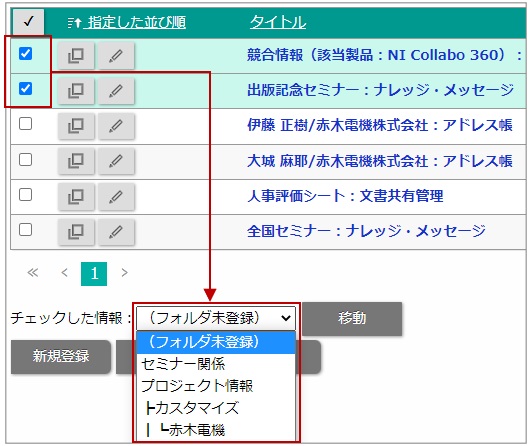Screen dimensions: 530x446
Task: Click the copy icon for 人事評価シート row
Action: point(76,196)
